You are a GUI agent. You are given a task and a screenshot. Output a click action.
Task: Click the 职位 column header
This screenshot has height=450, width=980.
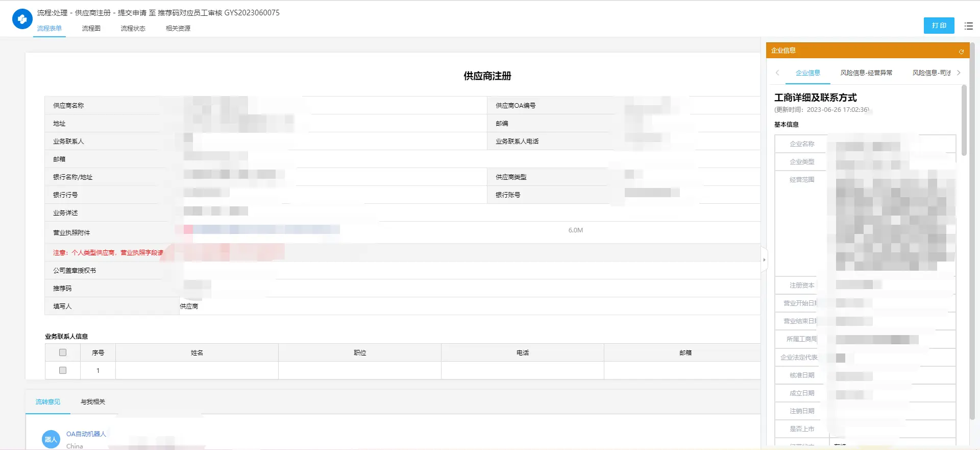[360, 353]
